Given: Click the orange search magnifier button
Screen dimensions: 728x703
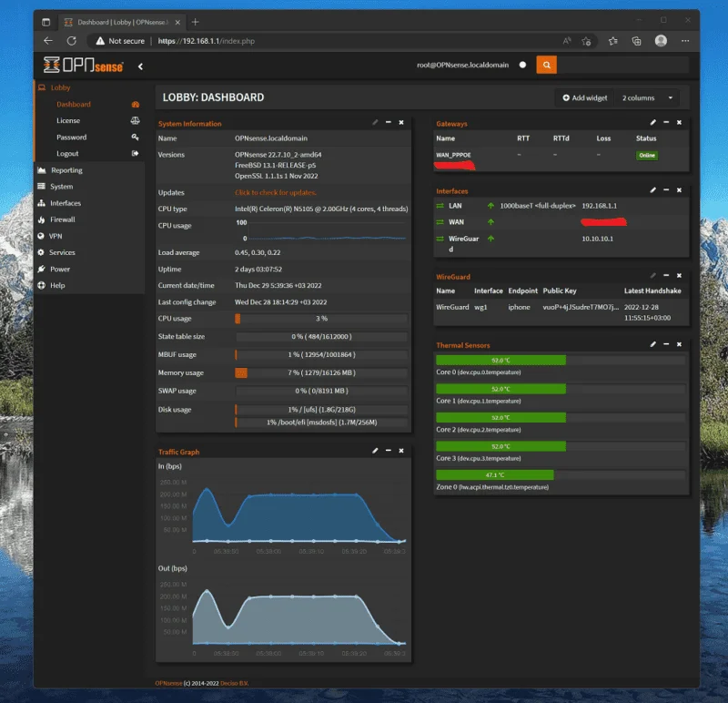Looking at the screenshot, I should (547, 65).
